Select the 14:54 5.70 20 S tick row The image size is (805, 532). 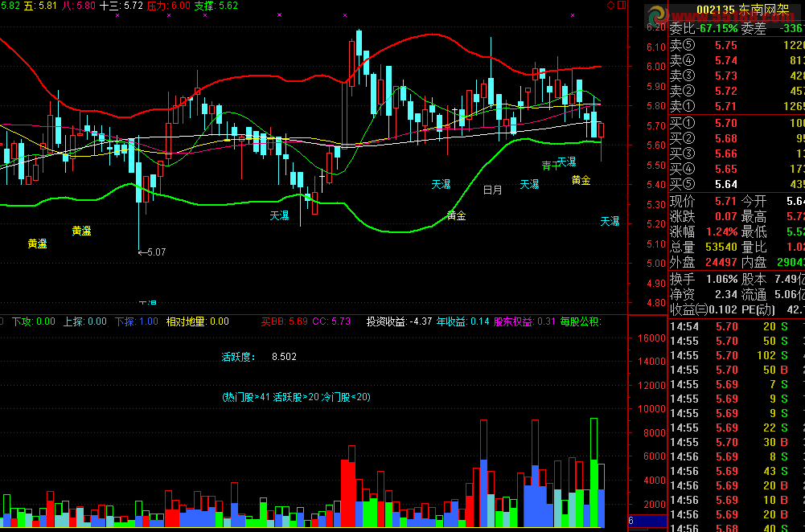[x=737, y=327]
